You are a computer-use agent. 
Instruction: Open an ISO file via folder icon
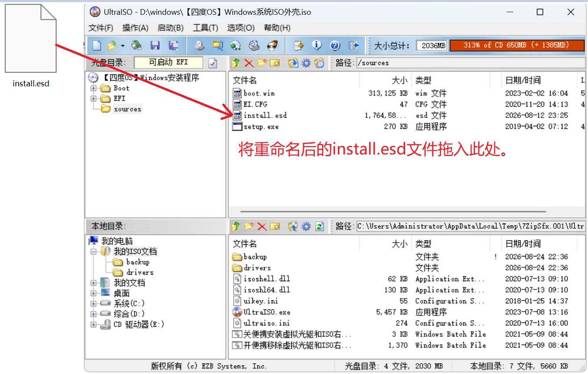112,45
